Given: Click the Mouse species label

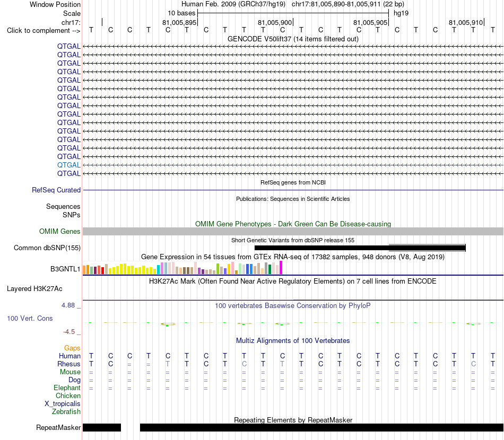Looking at the screenshot, I should pyautogui.click(x=70, y=372).
